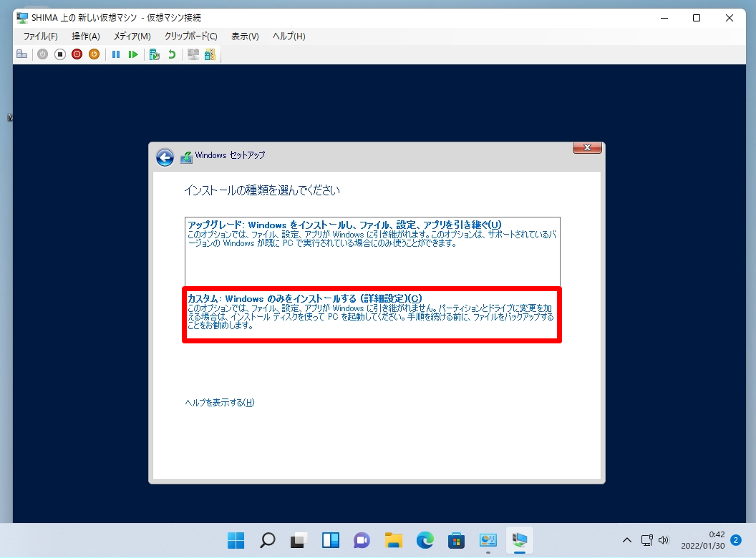Close the 仮想マシン接続 window
This screenshot has height=558, width=756.
(x=730, y=18)
